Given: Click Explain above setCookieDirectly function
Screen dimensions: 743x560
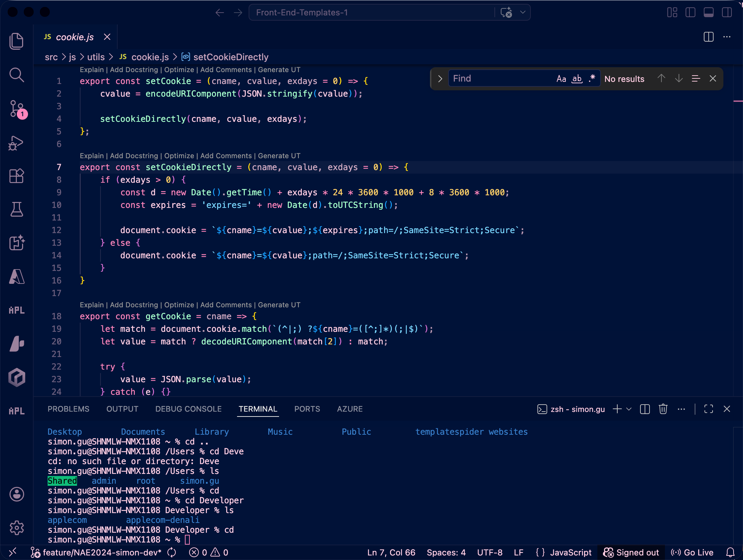Looking at the screenshot, I should [x=91, y=155].
